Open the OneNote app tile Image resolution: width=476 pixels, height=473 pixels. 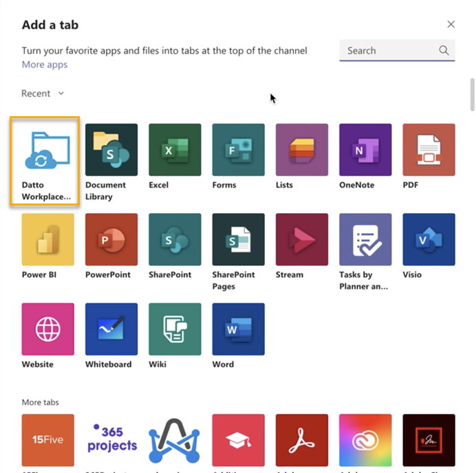coord(365,150)
